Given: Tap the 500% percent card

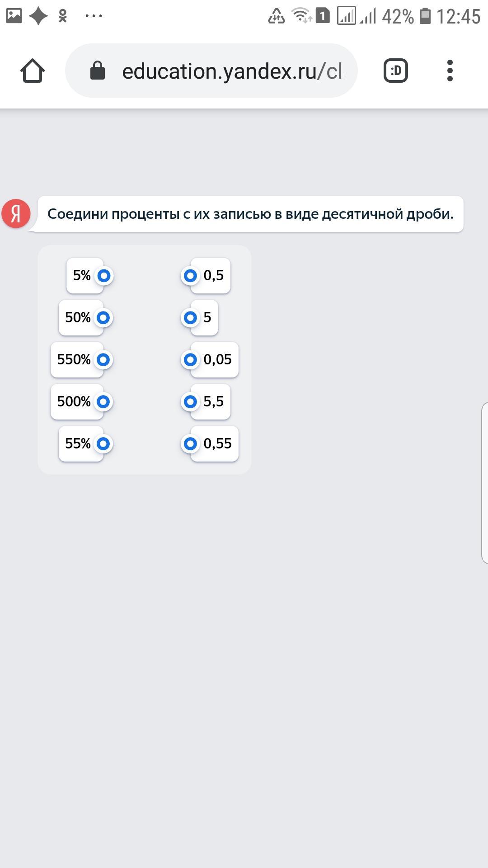Looking at the screenshot, I should tap(74, 402).
